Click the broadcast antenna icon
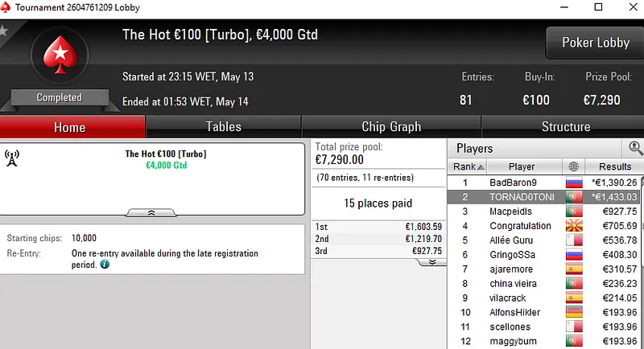 12,156
